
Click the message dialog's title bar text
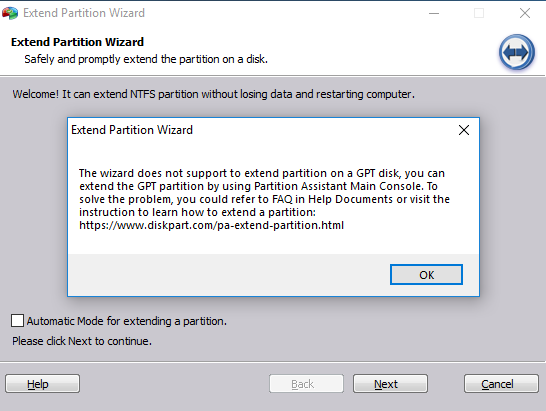[132, 130]
